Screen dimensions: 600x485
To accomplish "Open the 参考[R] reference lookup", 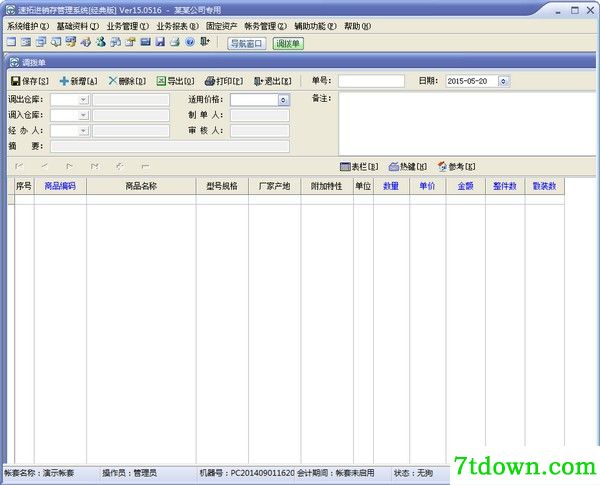I will pyautogui.click(x=457, y=167).
